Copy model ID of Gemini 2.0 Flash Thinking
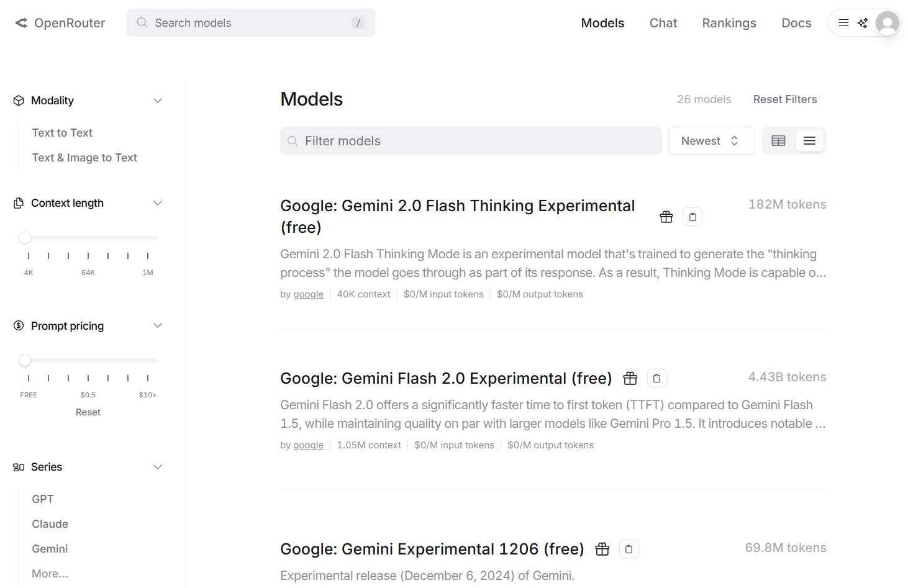908x588 pixels. click(692, 217)
